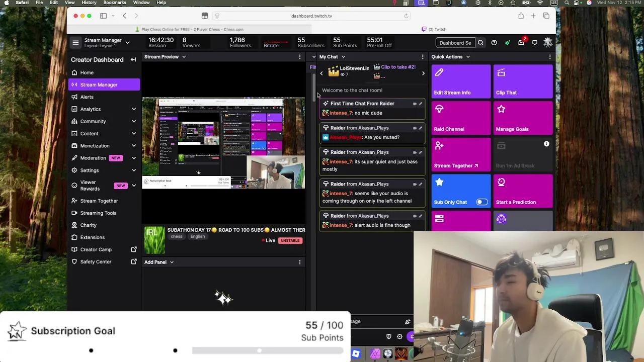
Task: Expand the Content sidebar section
Action: point(134,134)
